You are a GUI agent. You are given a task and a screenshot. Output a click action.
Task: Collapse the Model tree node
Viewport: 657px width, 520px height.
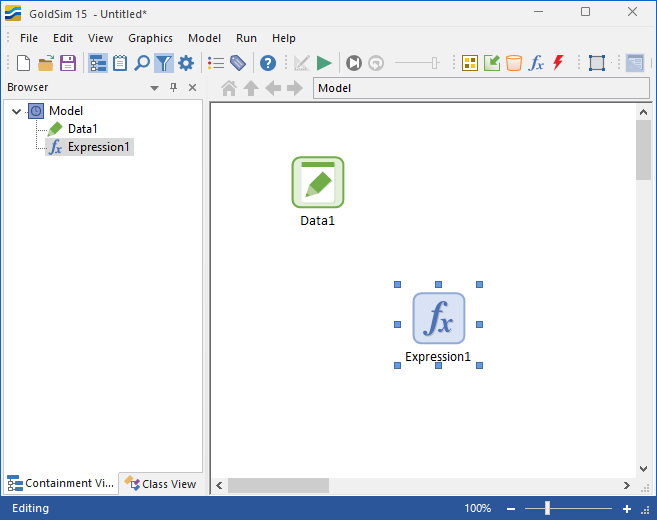click(x=16, y=111)
